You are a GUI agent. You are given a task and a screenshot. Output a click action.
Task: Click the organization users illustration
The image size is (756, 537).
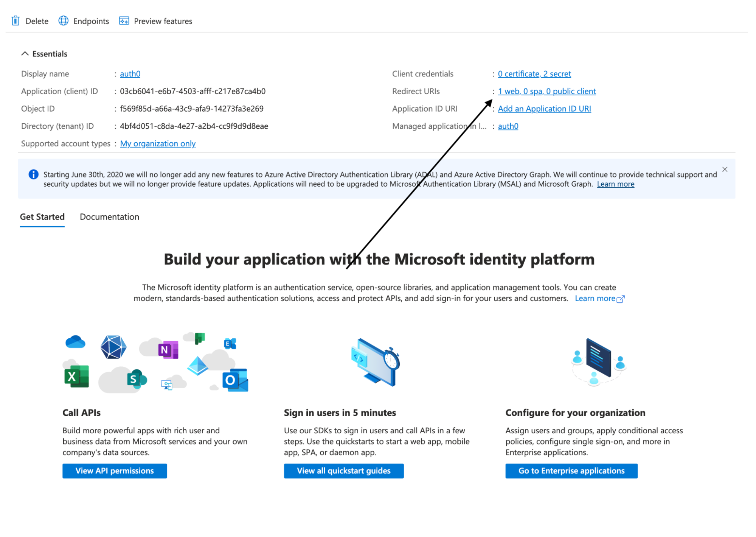[x=599, y=361]
